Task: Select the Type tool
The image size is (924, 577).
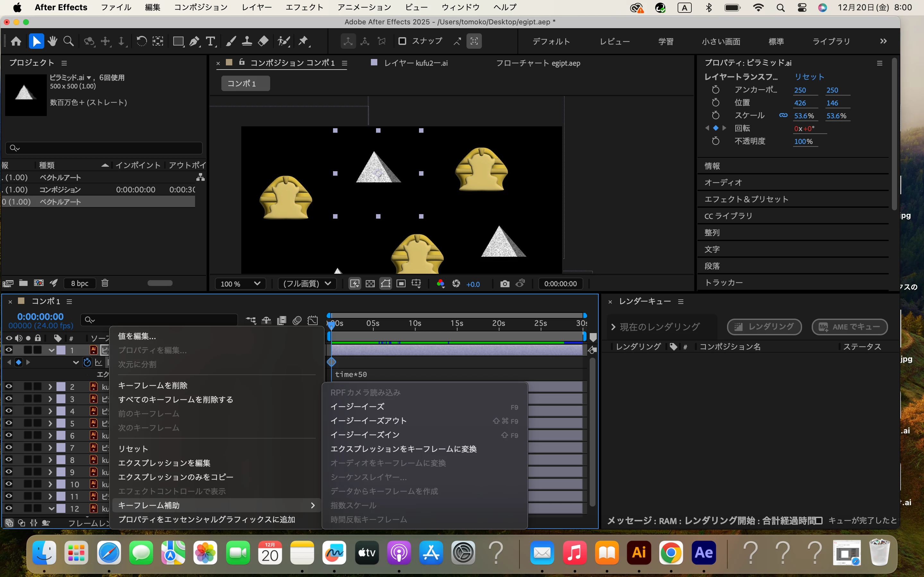Action: [x=210, y=41]
